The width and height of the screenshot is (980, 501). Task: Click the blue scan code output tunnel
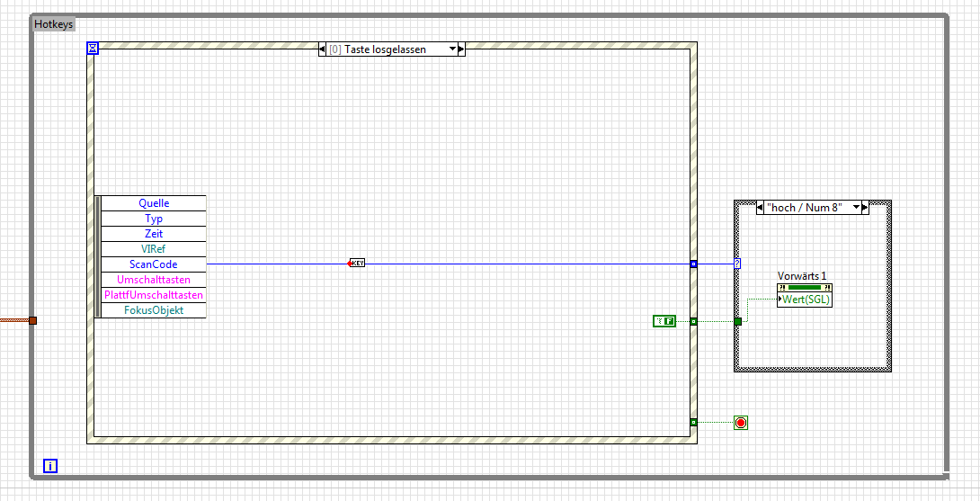coord(693,264)
